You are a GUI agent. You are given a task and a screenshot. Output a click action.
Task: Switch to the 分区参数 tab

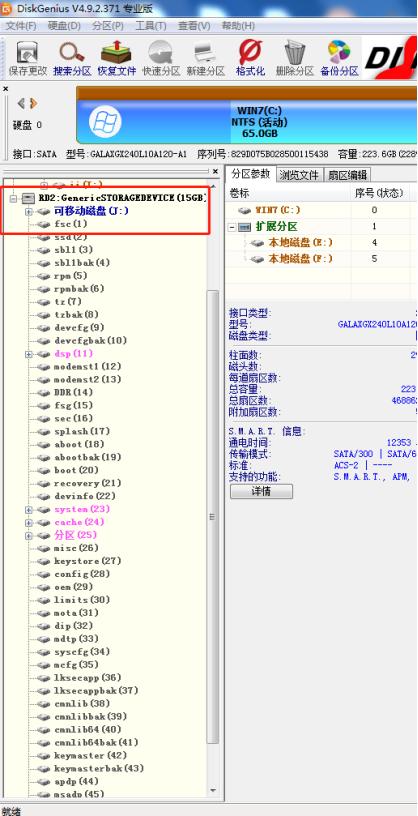point(251,174)
